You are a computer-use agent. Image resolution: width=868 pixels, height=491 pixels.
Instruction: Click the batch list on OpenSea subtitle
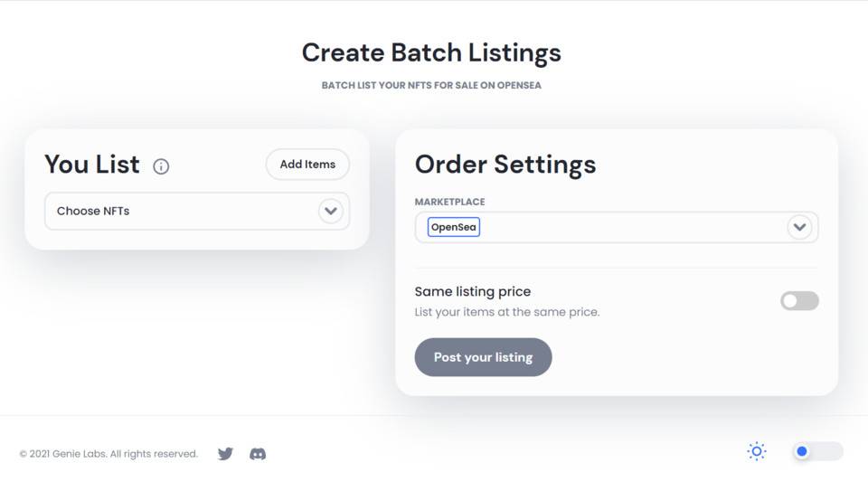431,85
